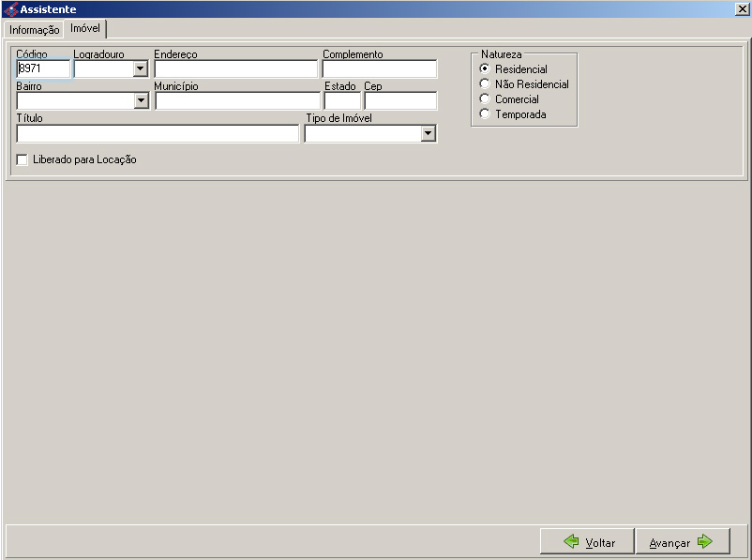The height and width of the screenshot is (560, 752).
Task: Close the Assistente window
Action: (742, 9)
